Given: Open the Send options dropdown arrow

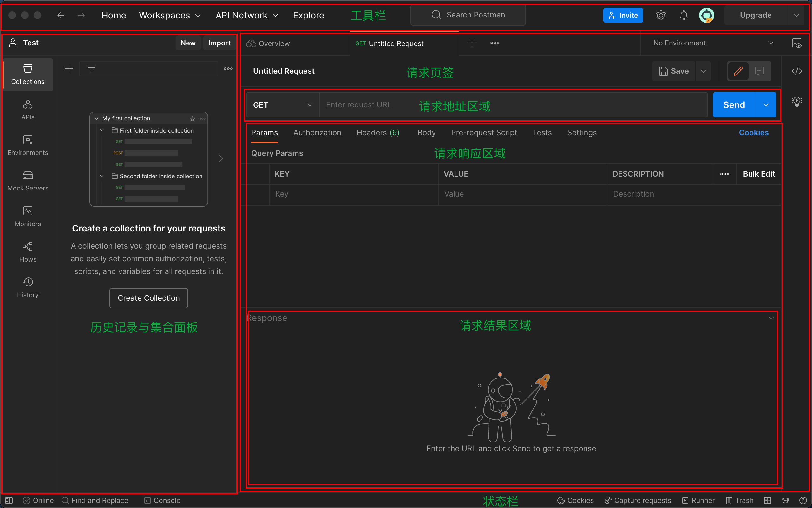Looking at the screenshot, I should pyautogui.click(x=766, y=105).
